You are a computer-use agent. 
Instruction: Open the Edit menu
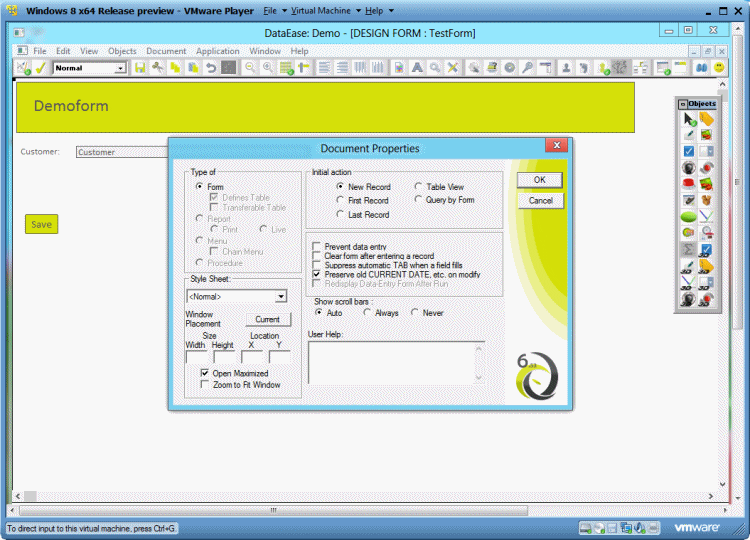(x=63, y=51)
